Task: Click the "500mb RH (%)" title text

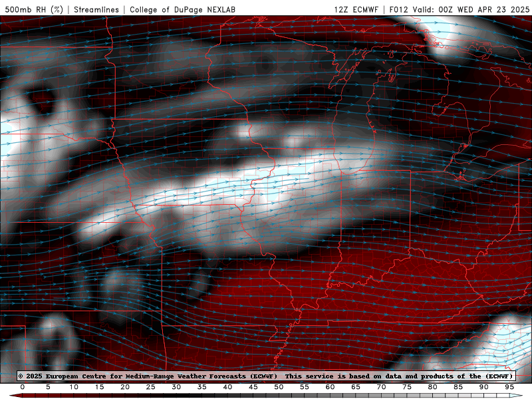Action: pos(34,9)
